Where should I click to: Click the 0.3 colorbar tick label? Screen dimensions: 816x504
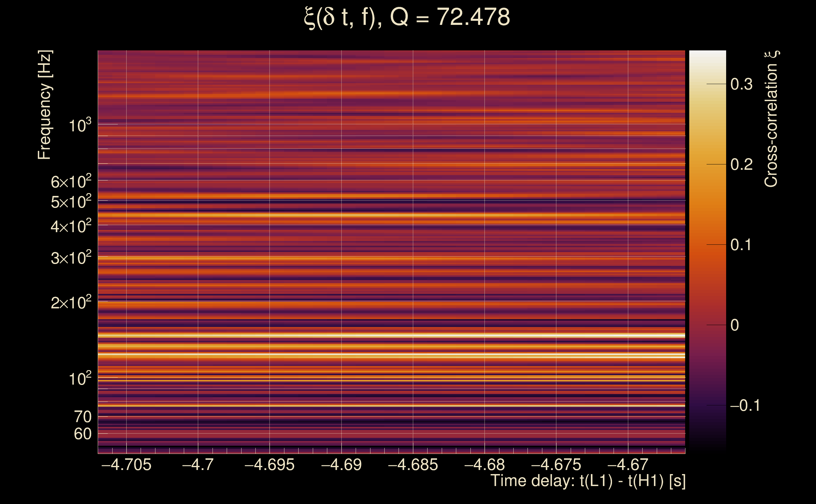(x=741, y=84)
